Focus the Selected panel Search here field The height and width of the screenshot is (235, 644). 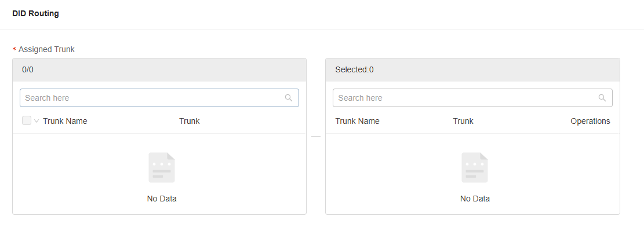(472, 98)
